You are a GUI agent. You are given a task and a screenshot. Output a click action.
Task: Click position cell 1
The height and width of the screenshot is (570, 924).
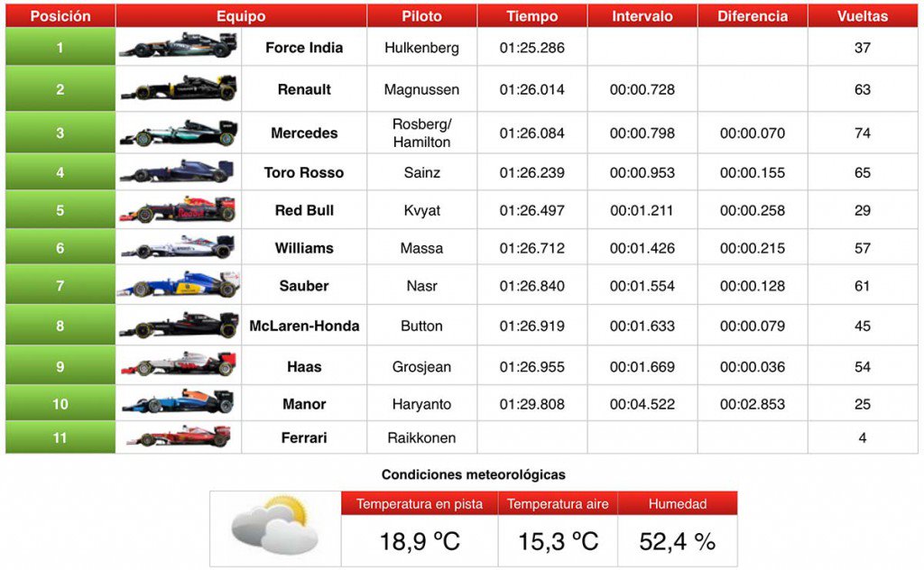point(60,47)
